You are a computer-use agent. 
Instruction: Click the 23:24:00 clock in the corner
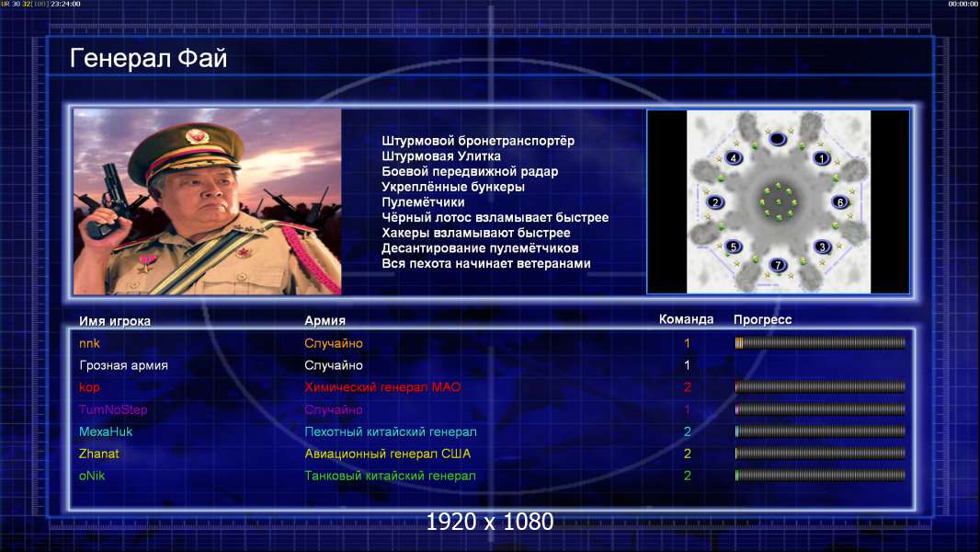(x=65, y=4)
